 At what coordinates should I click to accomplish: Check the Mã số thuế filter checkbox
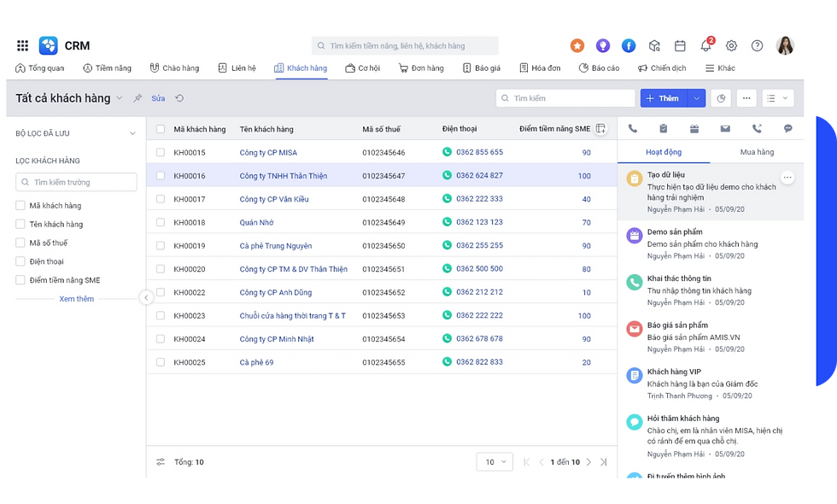pos(20,243)
